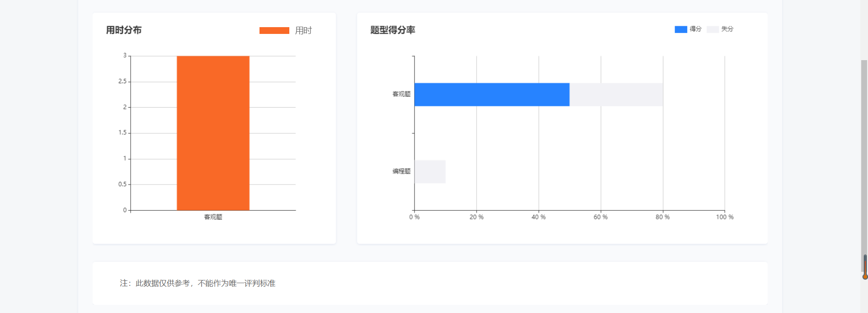The width and height of the screenshot is (868, 313).
Task: Click the 客观题 label under the time chart
Action: coord(213,217)
